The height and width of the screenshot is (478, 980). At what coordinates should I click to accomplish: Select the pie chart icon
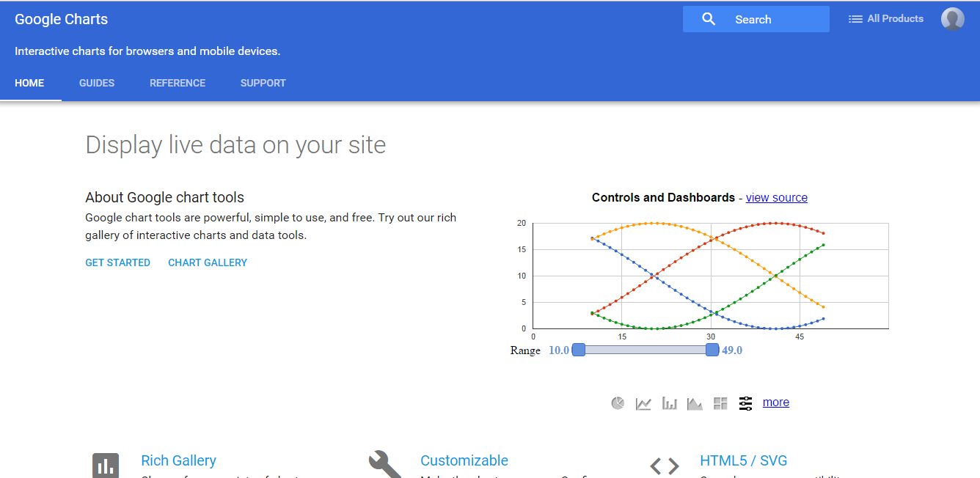coord(618,403)
